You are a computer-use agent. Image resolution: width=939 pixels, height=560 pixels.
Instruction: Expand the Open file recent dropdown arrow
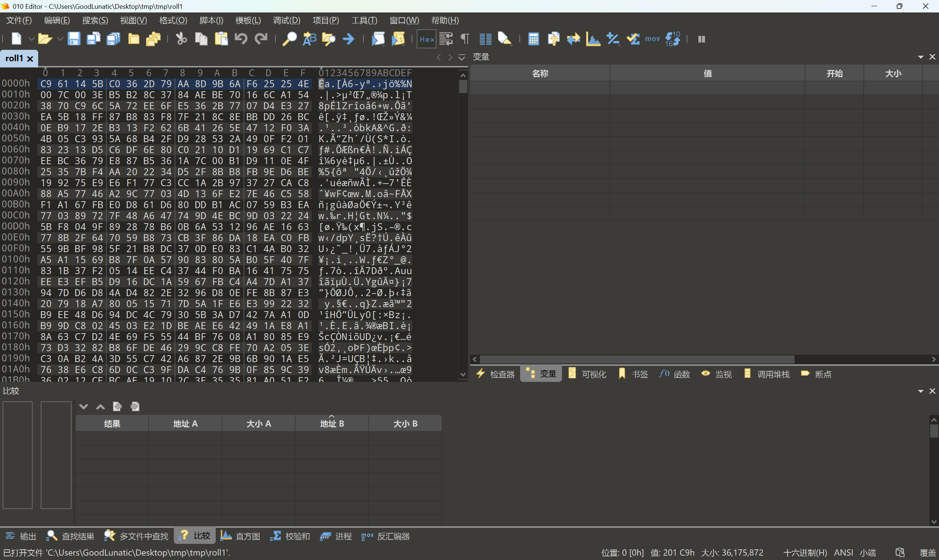tap(60, 39)
